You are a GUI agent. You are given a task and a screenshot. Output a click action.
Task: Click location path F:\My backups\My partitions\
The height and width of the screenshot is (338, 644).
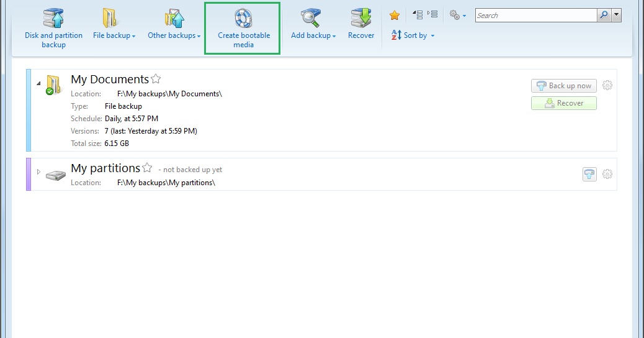coord(166,183)
